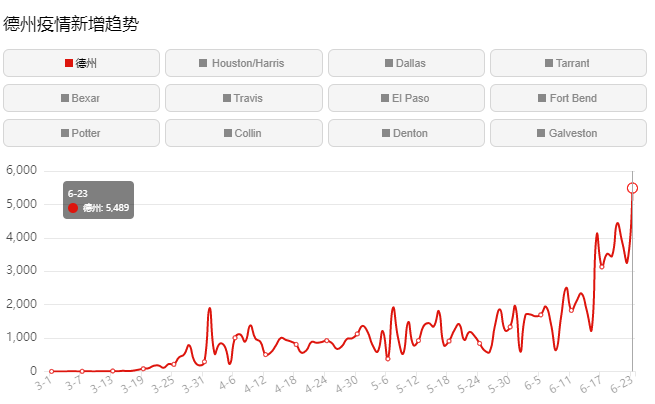
Task: Click the gray square icon beside Potter
Action: pos(65,133)
